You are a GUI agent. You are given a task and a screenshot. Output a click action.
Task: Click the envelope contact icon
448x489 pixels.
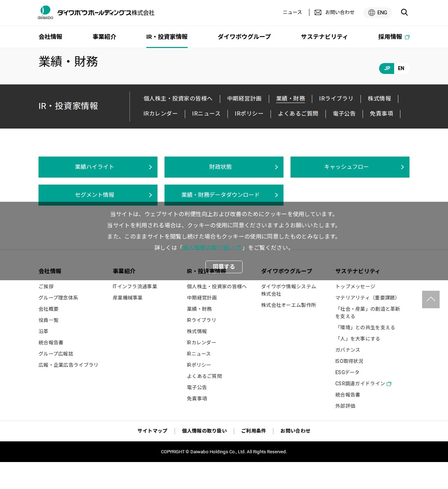[x=318, y=13]
